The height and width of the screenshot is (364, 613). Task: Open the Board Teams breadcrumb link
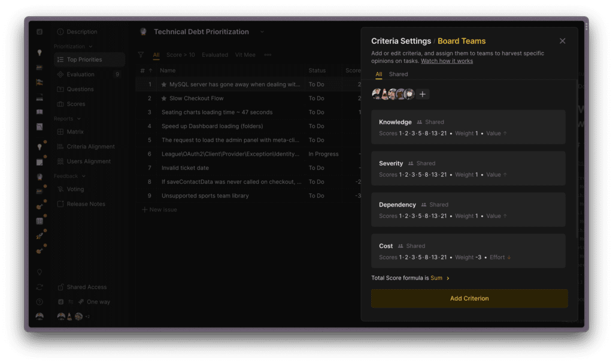(x=462, y=41)
